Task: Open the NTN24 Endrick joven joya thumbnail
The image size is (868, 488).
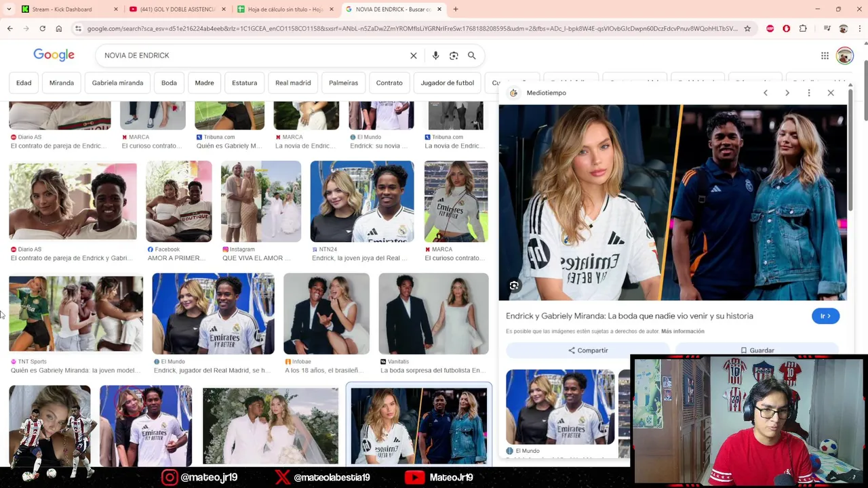Action: click(x=362, y=201)
